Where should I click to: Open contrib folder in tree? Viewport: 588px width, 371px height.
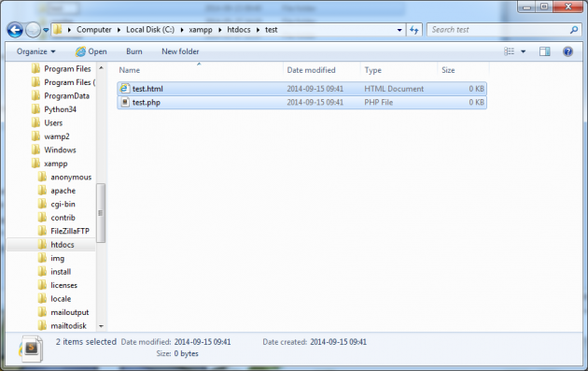(63, 218)
